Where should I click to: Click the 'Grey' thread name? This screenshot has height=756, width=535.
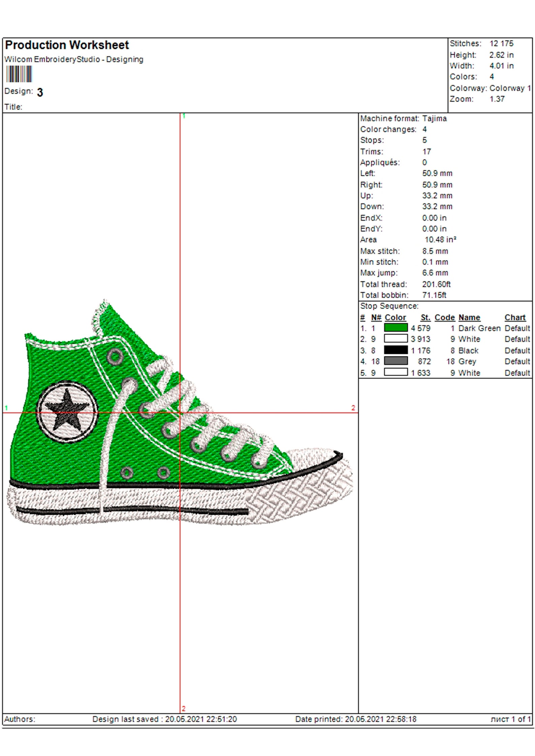click(x=467, y=362)
